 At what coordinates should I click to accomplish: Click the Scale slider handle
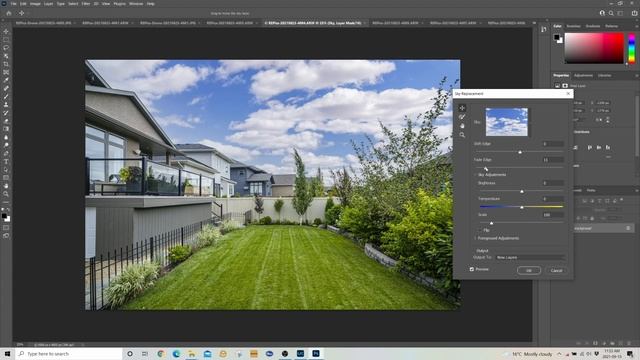pyautogui.click(x=491, y=223)
